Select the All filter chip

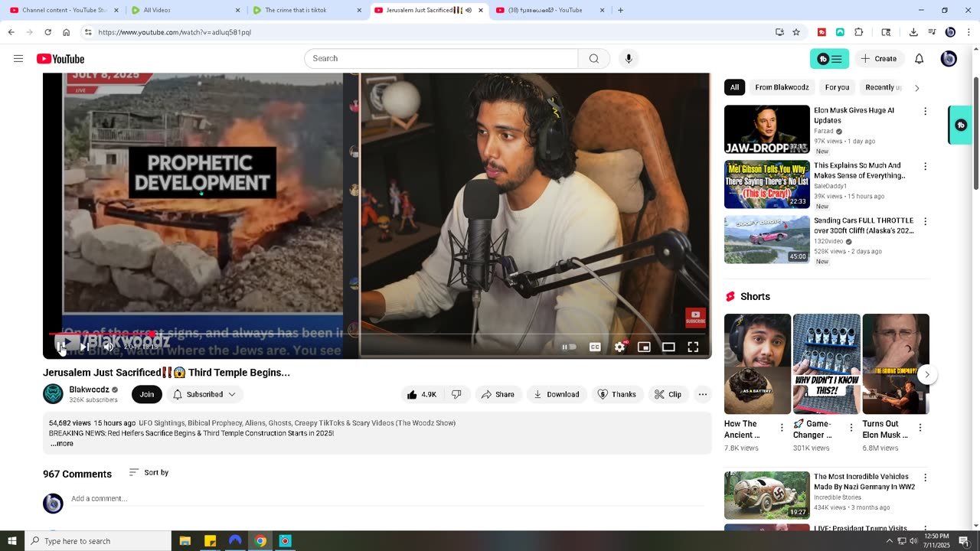click(x=734, y=87)
